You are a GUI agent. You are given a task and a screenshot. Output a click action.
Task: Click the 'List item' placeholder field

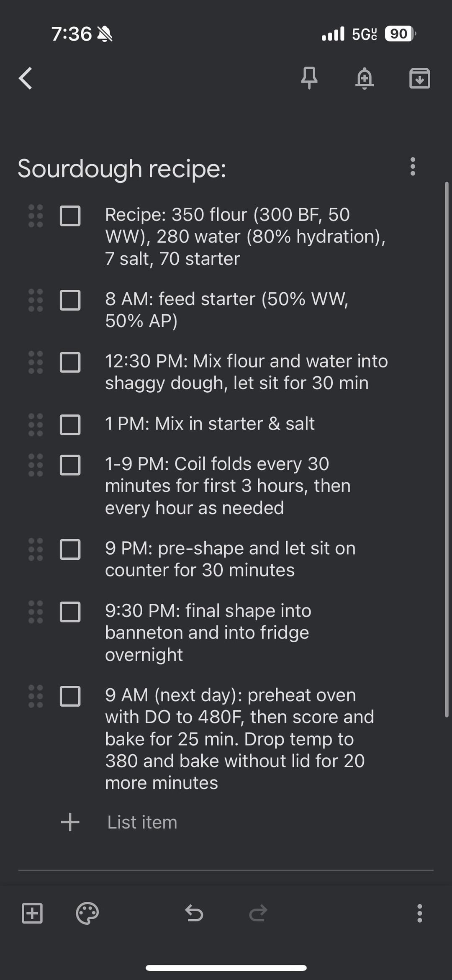(x=142, y=822)
